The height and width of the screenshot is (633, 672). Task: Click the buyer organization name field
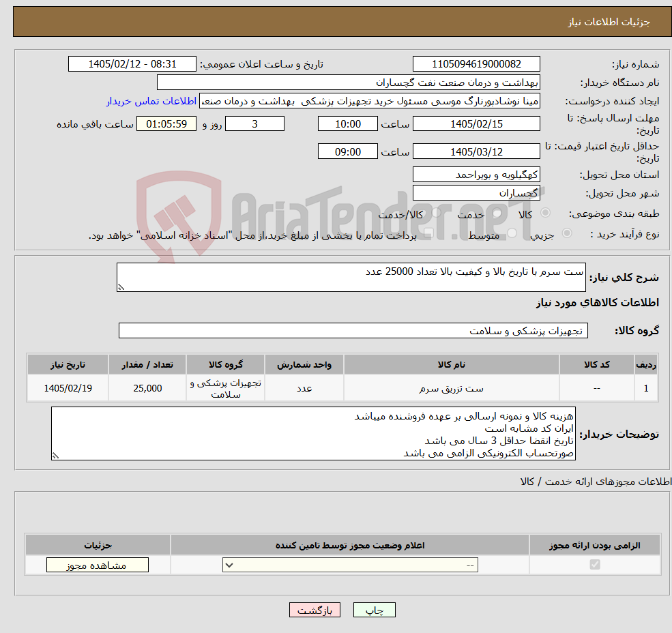coord(349,83)
